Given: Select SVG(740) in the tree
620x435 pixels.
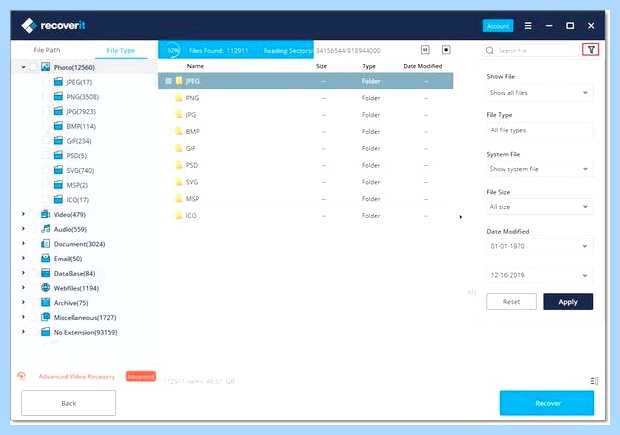Looking at the screenshot, I should point(80,170).
